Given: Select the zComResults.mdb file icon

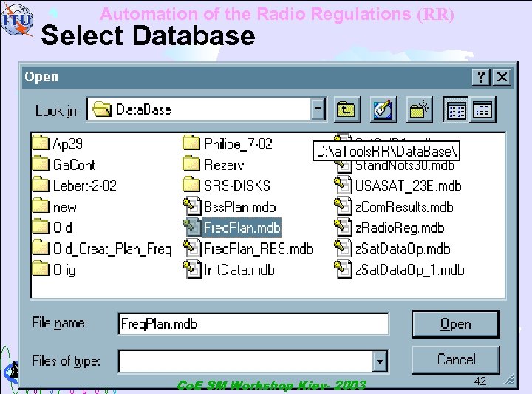Looking at the screenshot, I should [x=343, y=206].
